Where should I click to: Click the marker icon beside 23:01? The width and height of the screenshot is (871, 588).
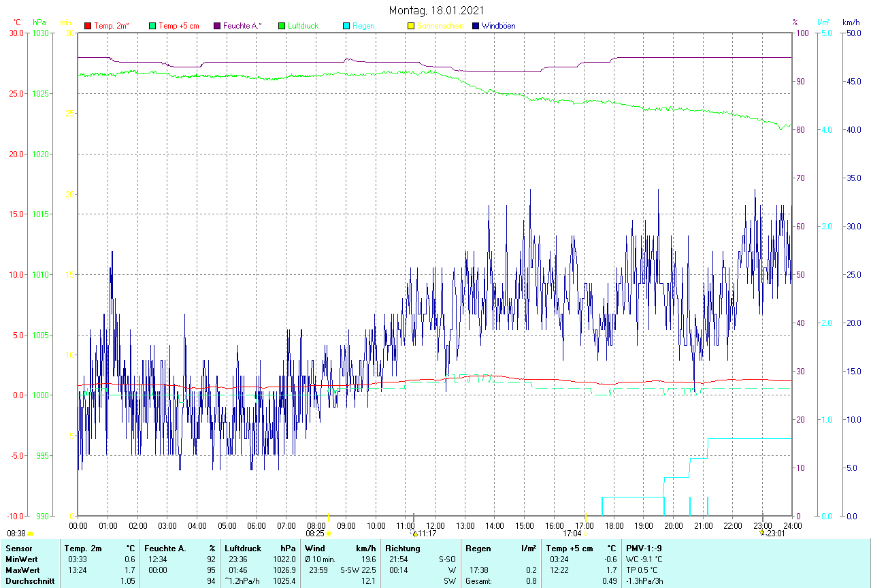[x=762, y=534]
